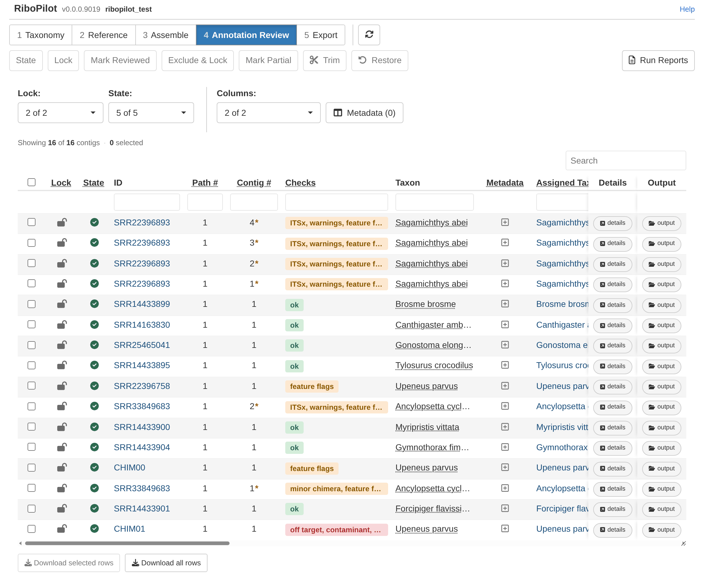Open the Metadata (0) columns button

pyautogui.click(x=364, y=113)
